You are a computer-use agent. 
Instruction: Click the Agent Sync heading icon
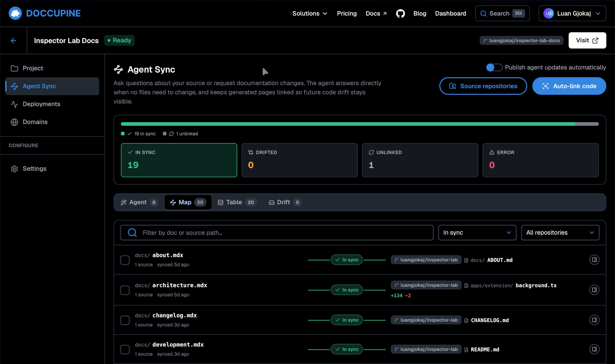[118, 69]
